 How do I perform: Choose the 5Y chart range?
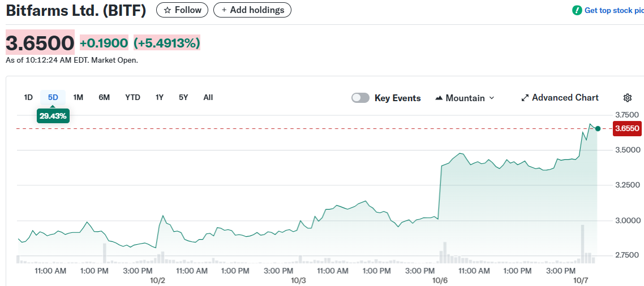183,97
